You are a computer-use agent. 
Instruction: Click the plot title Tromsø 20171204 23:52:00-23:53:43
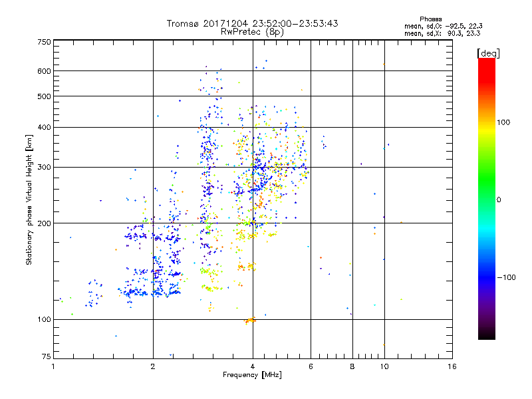point(252,23)
